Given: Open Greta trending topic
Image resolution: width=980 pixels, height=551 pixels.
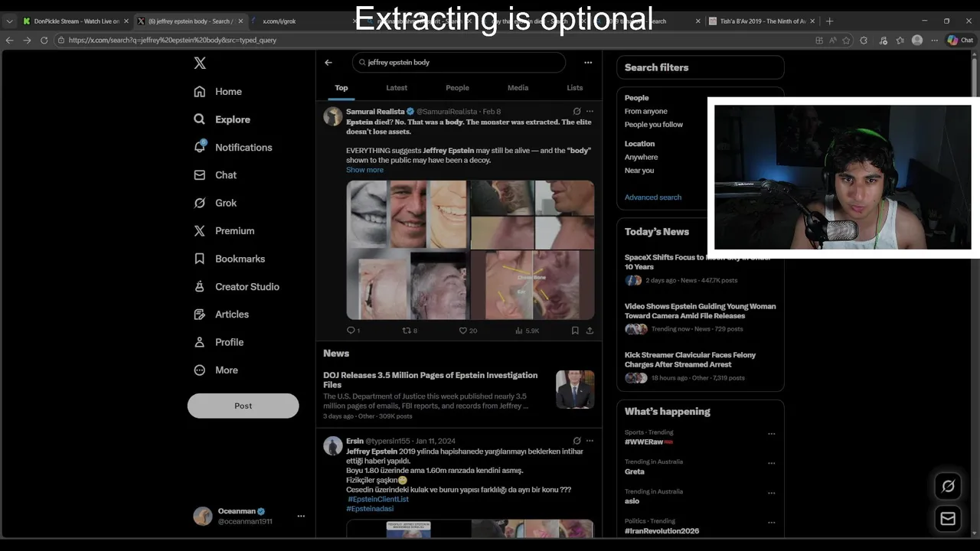Looking at the screenshot, I should (635, 471).
